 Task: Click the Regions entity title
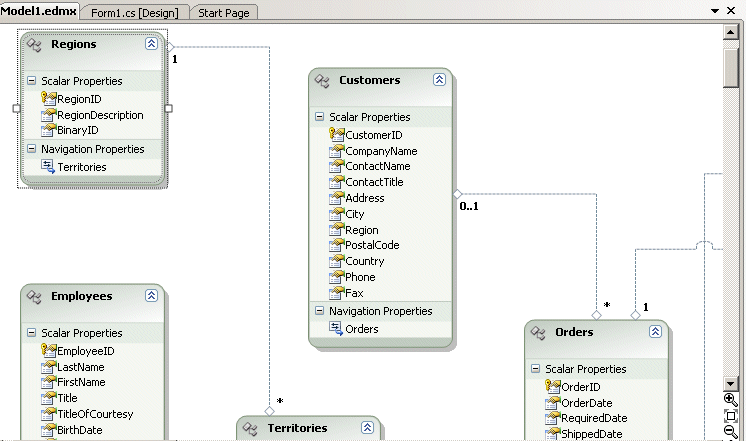coord(74,44)
